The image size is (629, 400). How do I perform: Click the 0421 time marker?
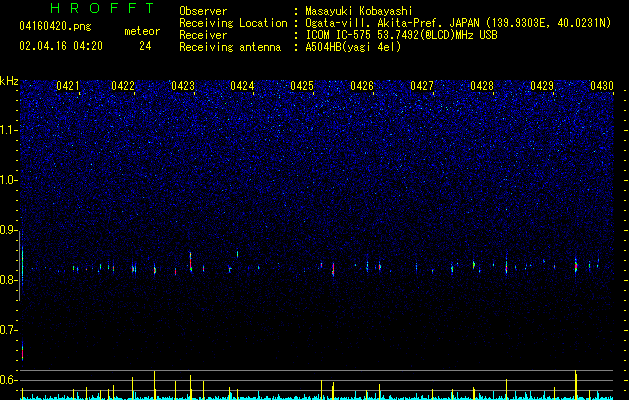(x=68, y=86)
